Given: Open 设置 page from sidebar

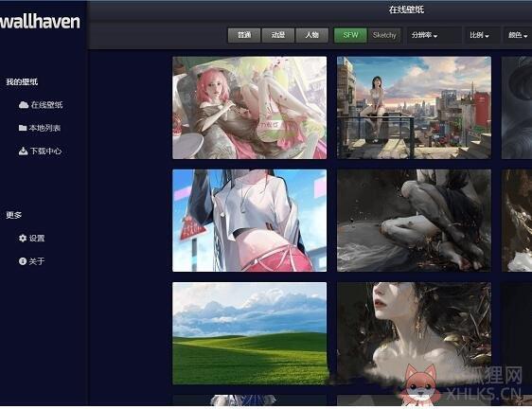Looking at the screenshot, I should coord(32,238).
